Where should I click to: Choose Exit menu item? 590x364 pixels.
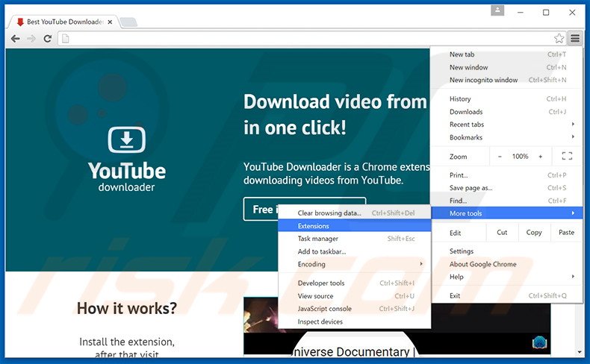[x=507, y=295]
